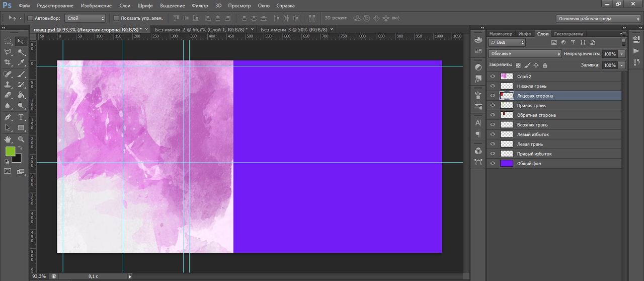Screen dimensions: 644x281
Task: Select the Eyedropper tool
Action: 21,62
